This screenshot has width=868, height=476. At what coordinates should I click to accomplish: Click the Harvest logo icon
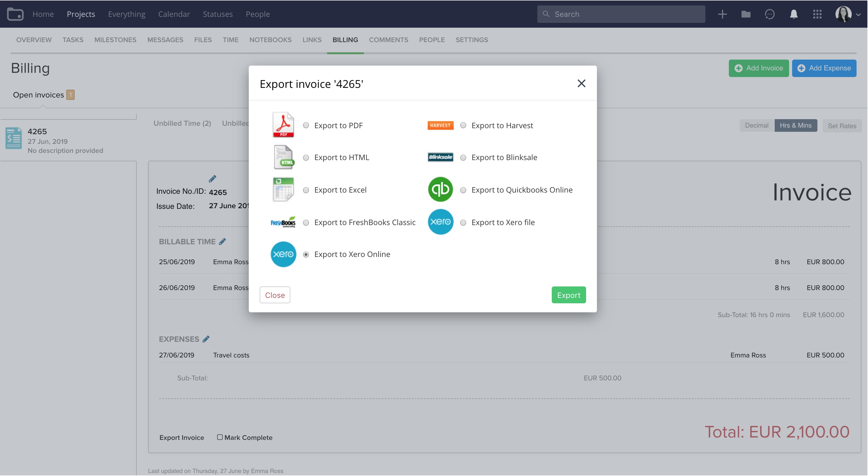[x=440, y=125]
